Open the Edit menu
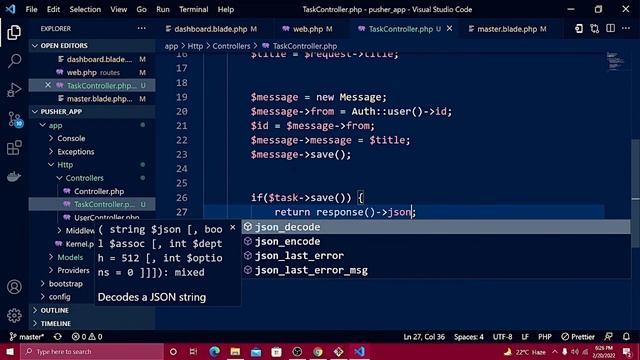The image size is (640, 360). [x=53, y=9]
